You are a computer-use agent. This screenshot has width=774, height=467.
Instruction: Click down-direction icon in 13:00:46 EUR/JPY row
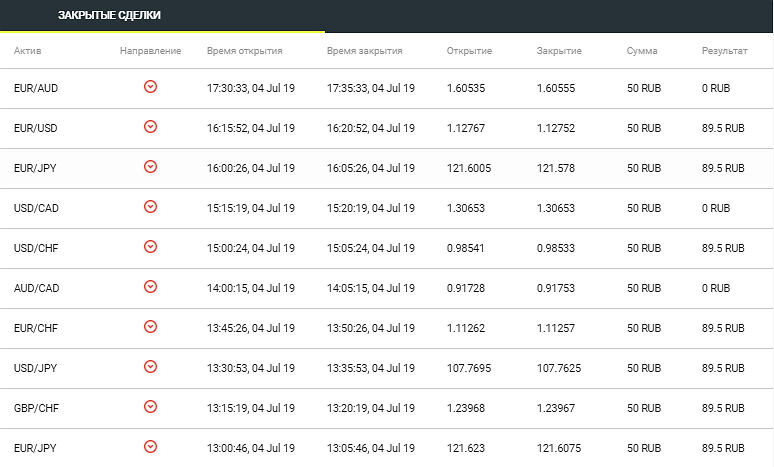point(151,447)
